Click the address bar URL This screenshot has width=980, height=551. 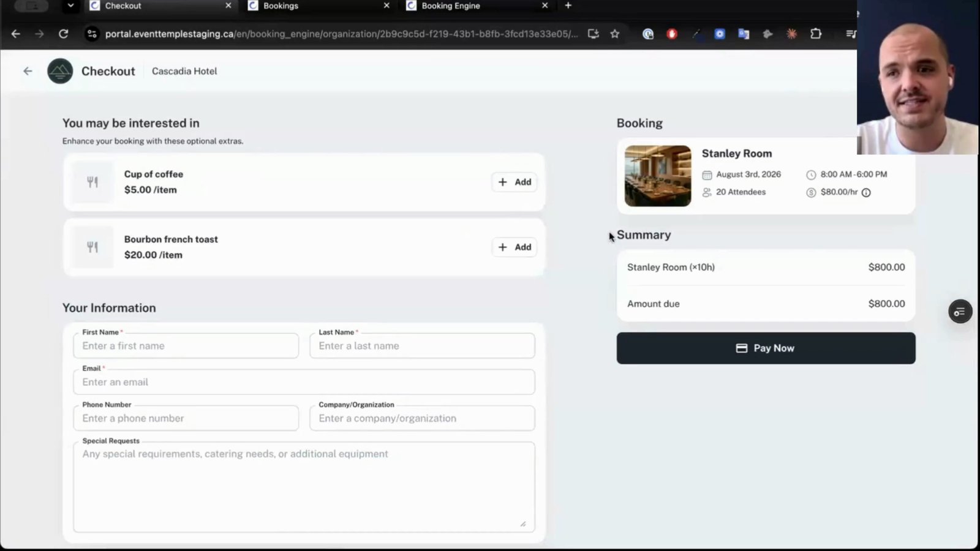(x=341, y=34)
